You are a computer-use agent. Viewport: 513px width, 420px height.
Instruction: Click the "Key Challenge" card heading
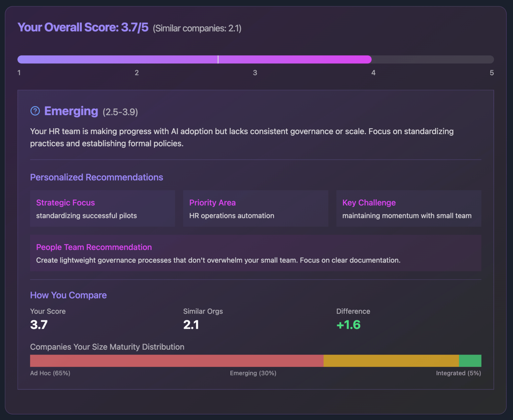pos(369,202)
